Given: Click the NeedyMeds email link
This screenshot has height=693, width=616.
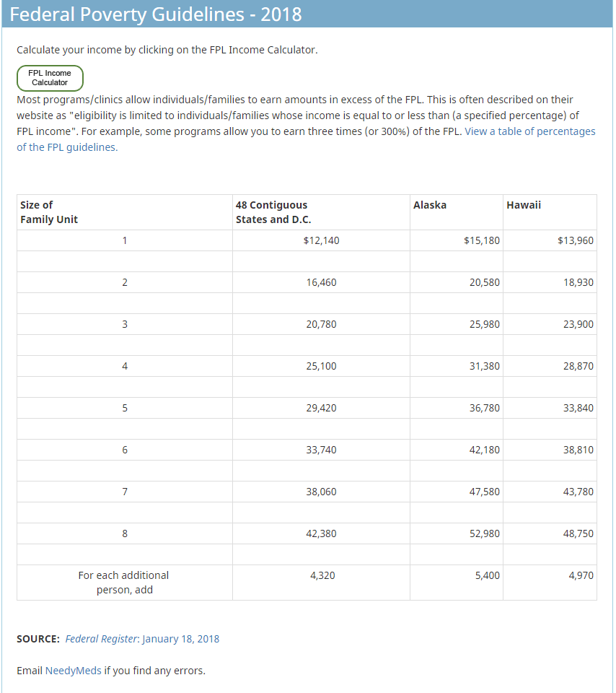Looking at the screenshot, I should coord(73,671).
